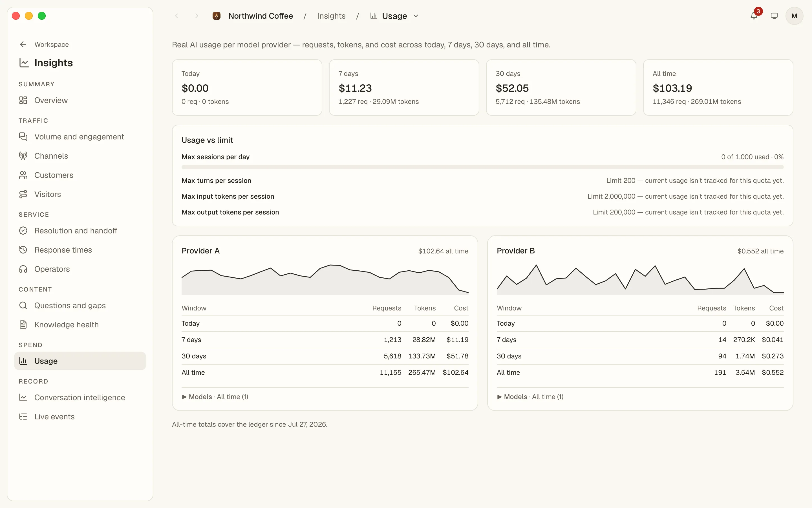Click the Customers people icon
This screenshot has width=812, height=508.
tap(23, 175)
